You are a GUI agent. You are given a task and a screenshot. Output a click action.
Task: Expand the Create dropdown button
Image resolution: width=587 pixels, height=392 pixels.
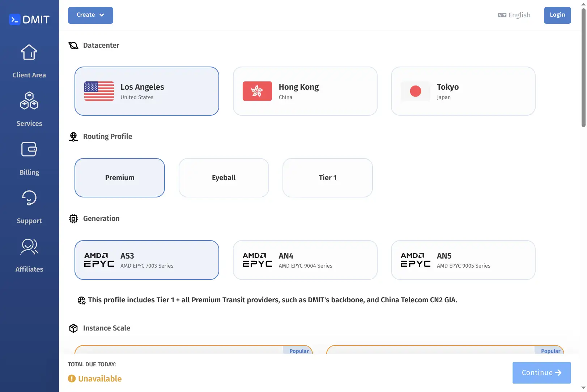(90, 15)
